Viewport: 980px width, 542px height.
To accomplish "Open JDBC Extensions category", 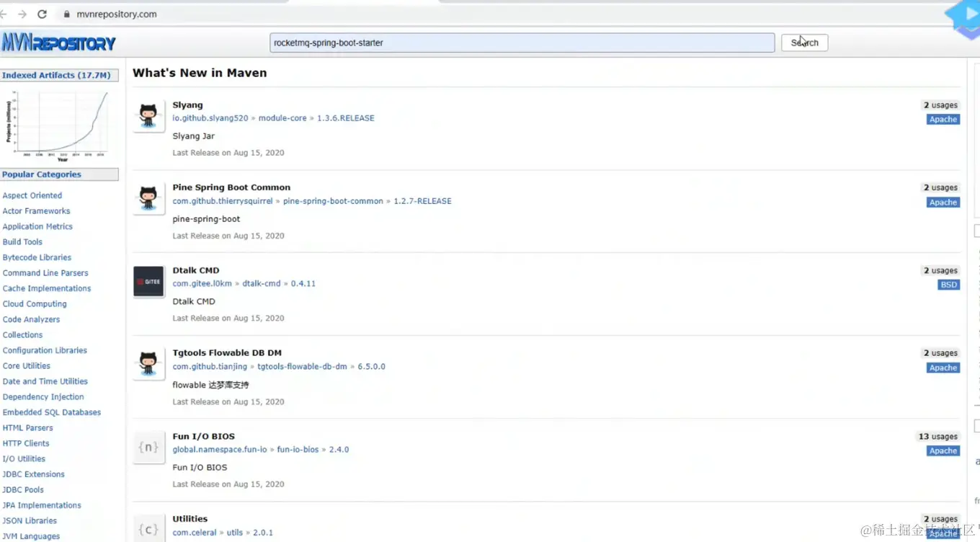I will [x=34, y=474].
